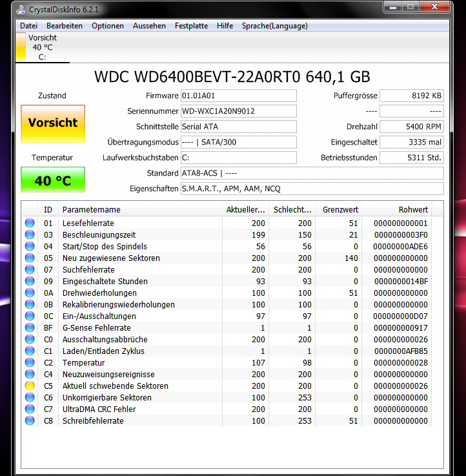Click raw value 0000000AFB85
466x476 pixels.
401,351
